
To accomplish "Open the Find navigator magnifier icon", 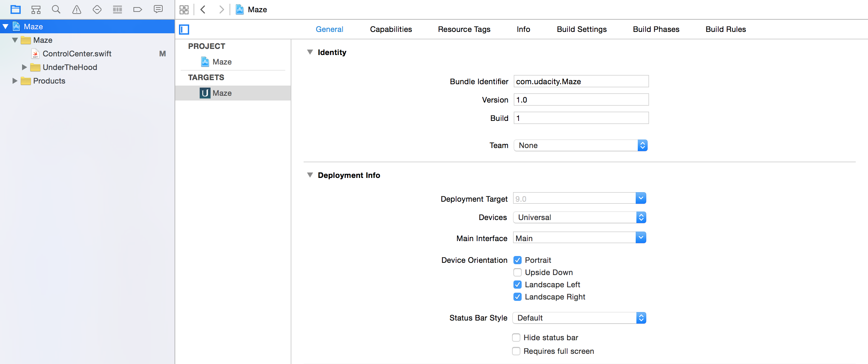I will pyautogui.click(x=56, y=10).
